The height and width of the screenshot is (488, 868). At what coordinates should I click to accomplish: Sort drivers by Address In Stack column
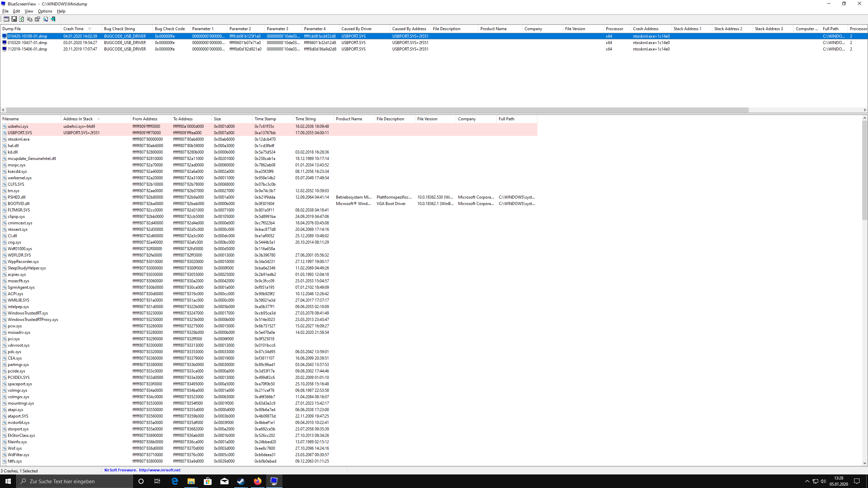pyautogui.click(x=78, y=119)
